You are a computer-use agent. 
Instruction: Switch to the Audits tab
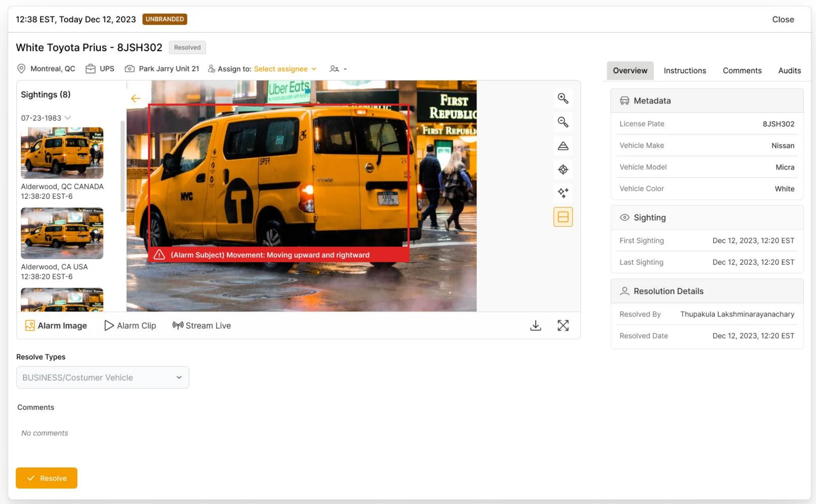point(789,71)
